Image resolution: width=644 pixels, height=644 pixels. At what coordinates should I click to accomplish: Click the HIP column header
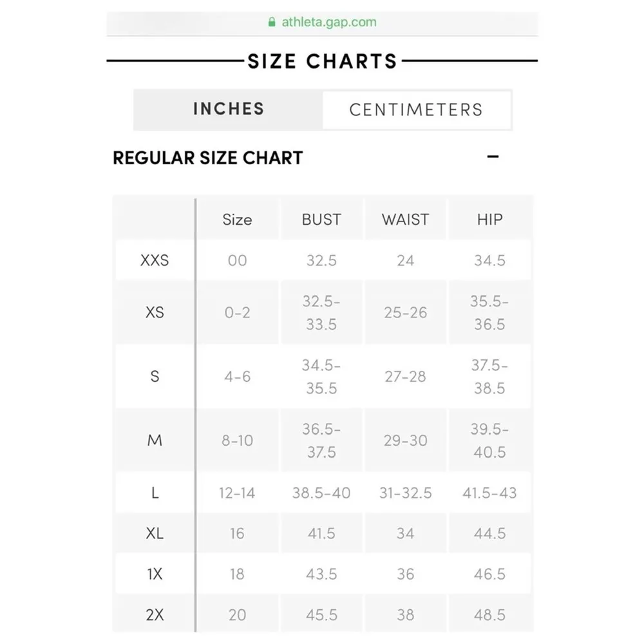point(489,220)
